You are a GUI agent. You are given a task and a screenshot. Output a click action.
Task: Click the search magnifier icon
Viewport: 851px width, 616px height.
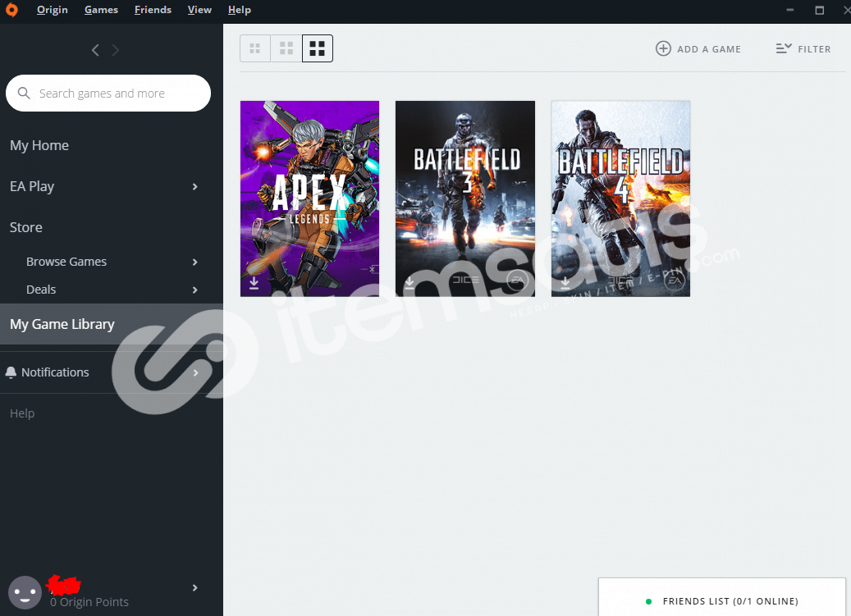23,93
